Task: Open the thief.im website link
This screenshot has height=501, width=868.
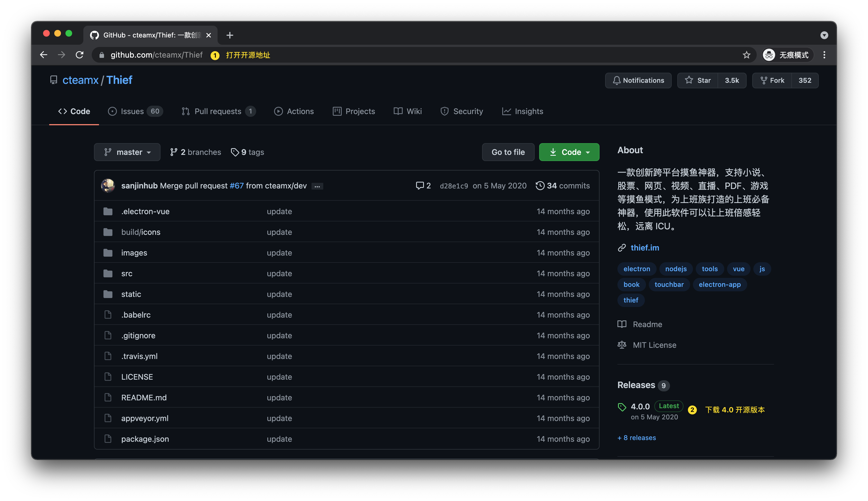Action: 645,247
